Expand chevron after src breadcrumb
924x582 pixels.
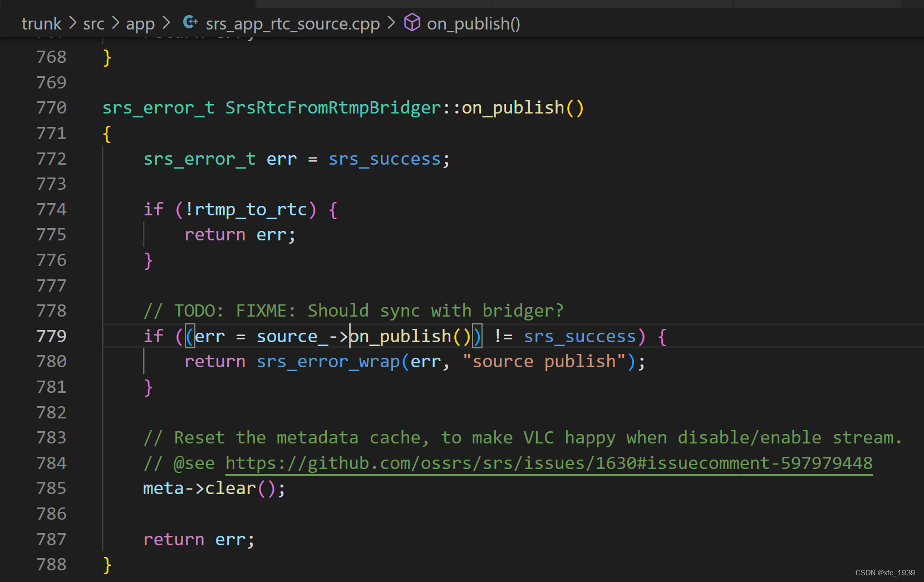[x=115, y=23]
